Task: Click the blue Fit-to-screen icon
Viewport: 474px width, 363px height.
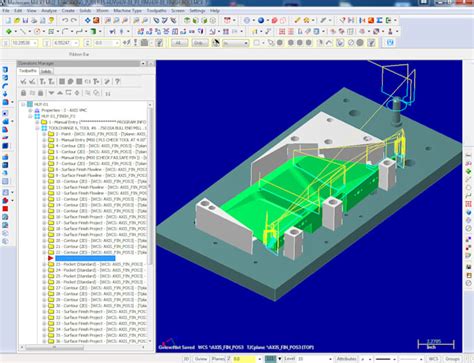Action: [x=88, y=20]
